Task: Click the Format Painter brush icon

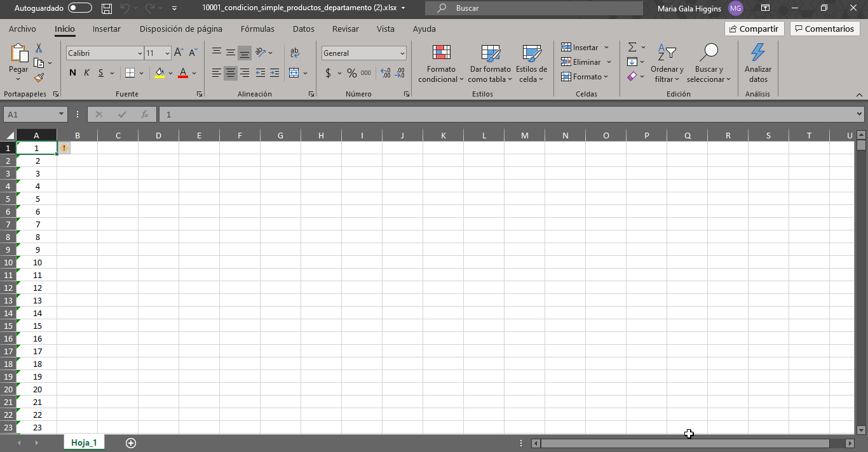Action: 39,77
